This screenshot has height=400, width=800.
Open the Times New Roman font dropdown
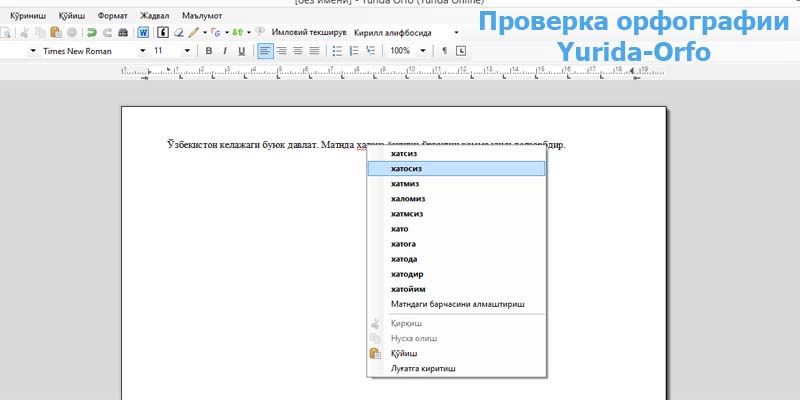click(x=143, y=51)
